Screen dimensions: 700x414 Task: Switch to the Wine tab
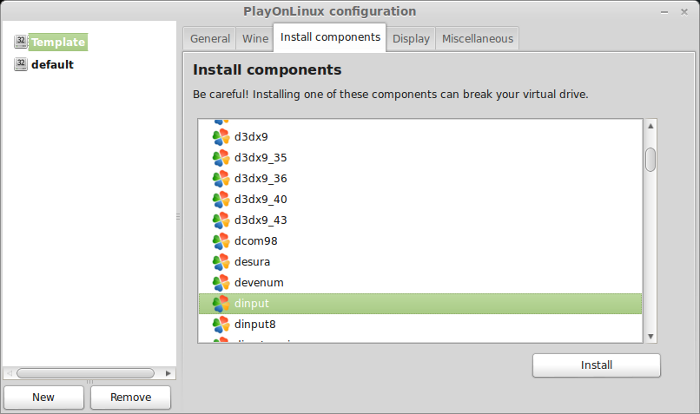[x=255, y=39]
